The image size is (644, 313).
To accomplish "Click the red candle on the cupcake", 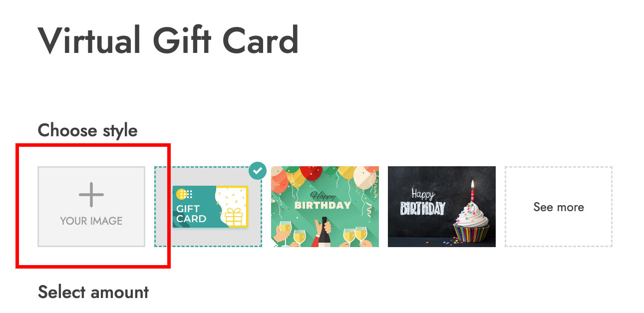I will pos(472,192).
